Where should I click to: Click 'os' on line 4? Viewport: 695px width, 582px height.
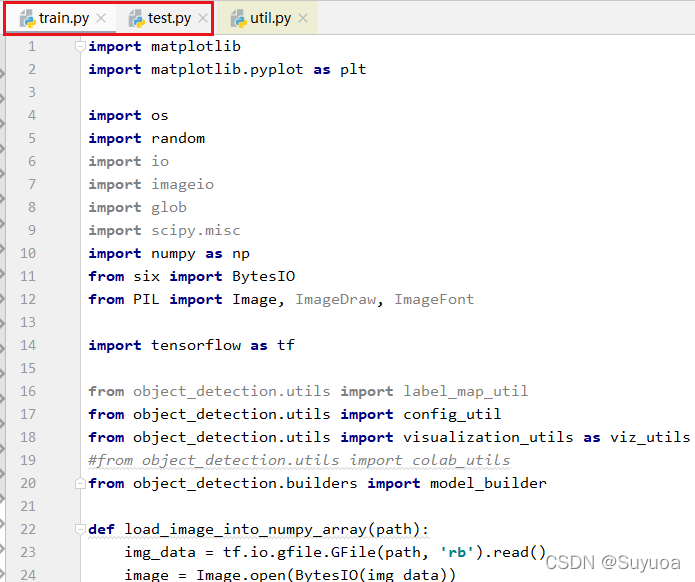pyautogui.click(x=160, y=116)
